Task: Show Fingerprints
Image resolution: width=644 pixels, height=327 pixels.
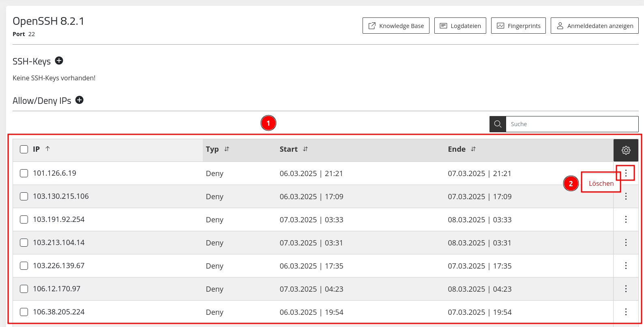Action: (x=518, y=26)
